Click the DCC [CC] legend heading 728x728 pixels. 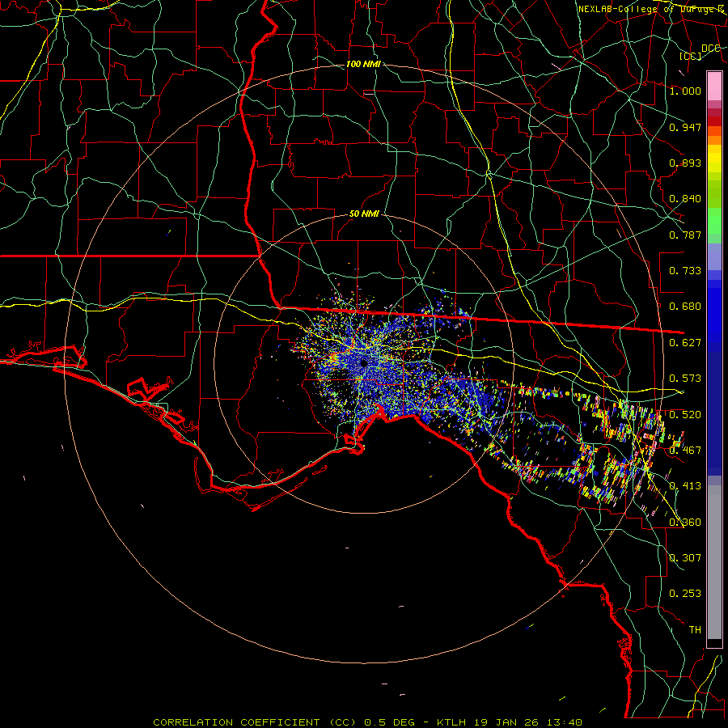pyautogui.click(x=700, y=52)
